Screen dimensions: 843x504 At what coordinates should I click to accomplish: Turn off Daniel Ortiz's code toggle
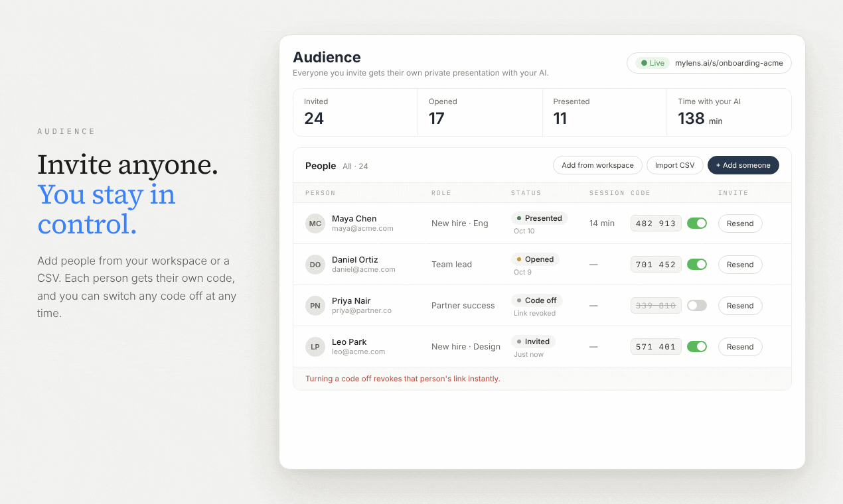click(697, 265)
